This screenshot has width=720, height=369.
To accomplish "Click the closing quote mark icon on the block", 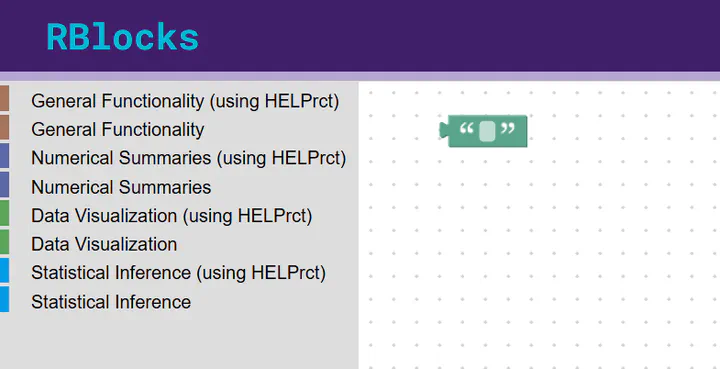I will click(x=508, y=129).
